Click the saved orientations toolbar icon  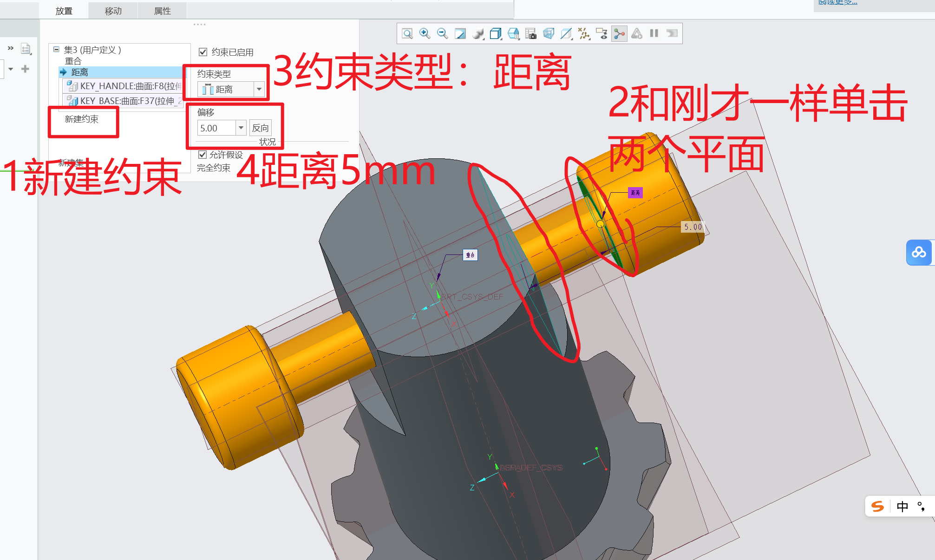514,33
